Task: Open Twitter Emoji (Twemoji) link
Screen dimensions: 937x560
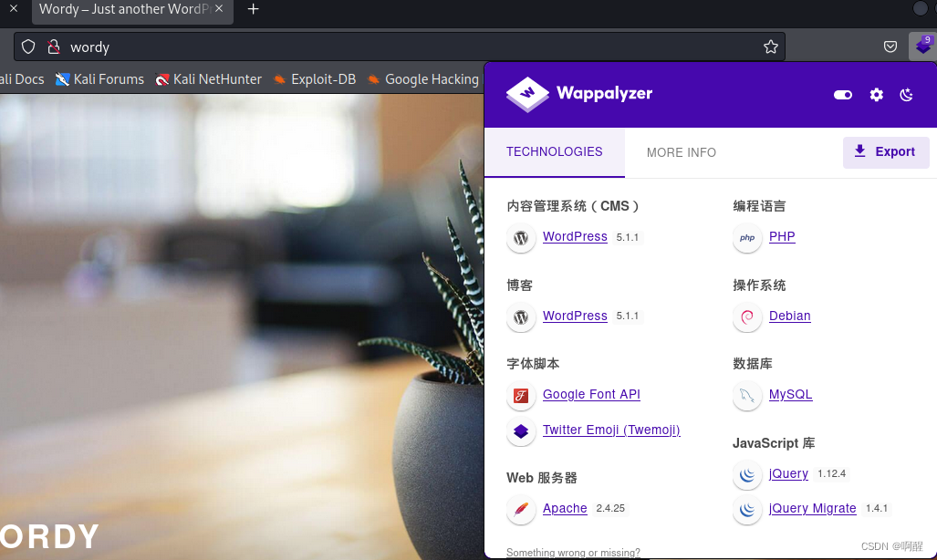Action: pyautogui.click(x=611, y=430)
